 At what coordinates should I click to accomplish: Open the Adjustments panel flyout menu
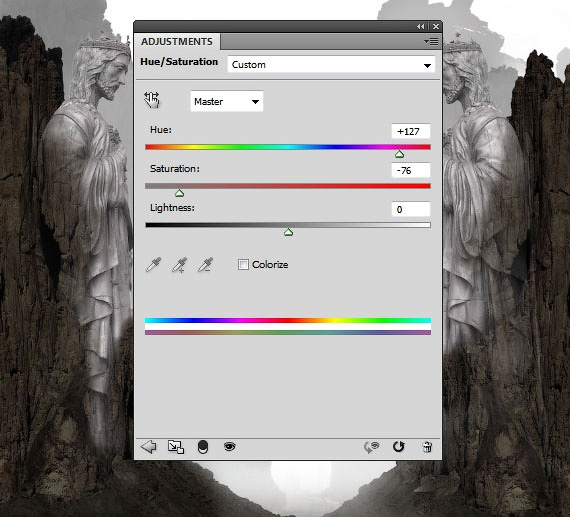tap(431, 42)
